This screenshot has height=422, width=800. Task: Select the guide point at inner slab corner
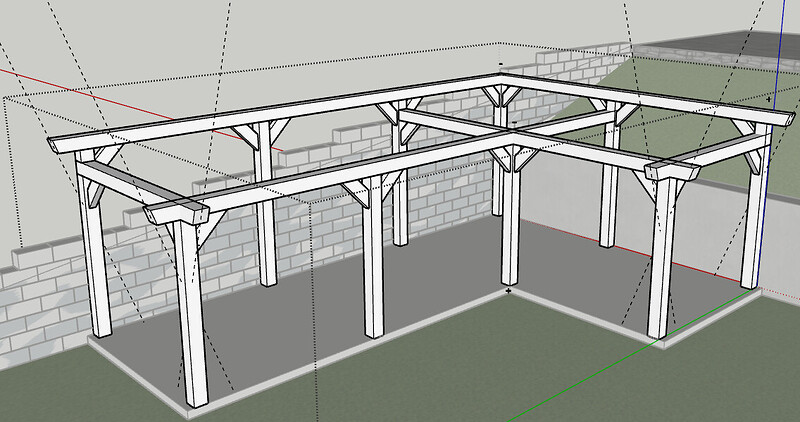pyautogui.click(x=509, y=291)
